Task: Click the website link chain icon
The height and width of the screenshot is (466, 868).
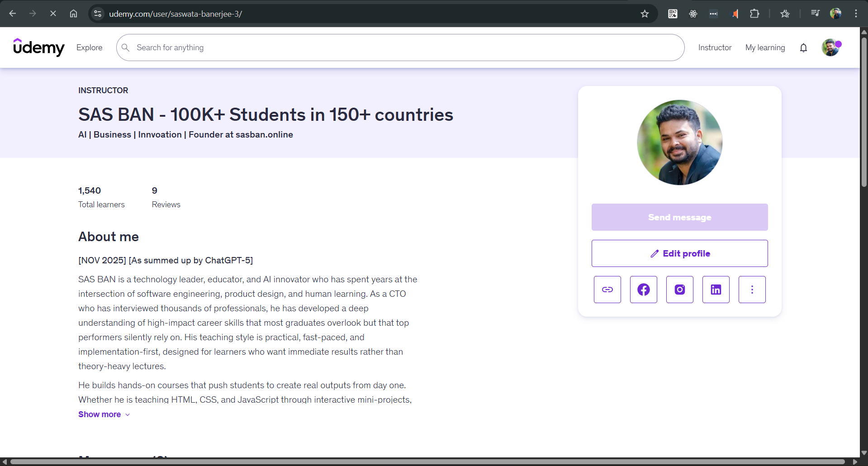Action: click(607, 290)
